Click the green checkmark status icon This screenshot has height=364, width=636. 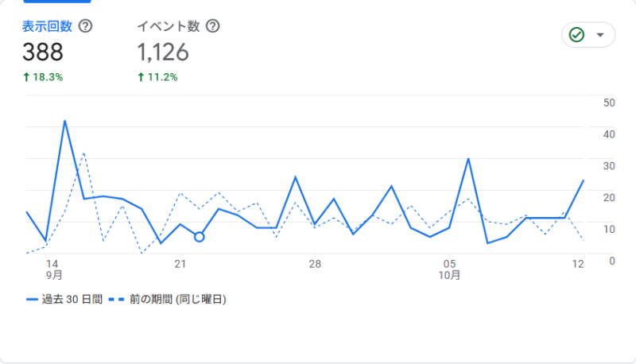tap(576, 35)
